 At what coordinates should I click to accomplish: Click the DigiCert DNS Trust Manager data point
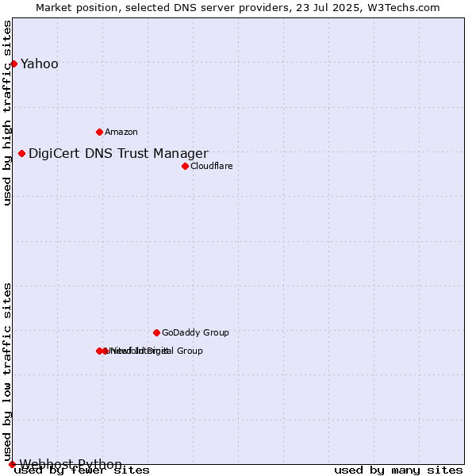coord(22,154)
